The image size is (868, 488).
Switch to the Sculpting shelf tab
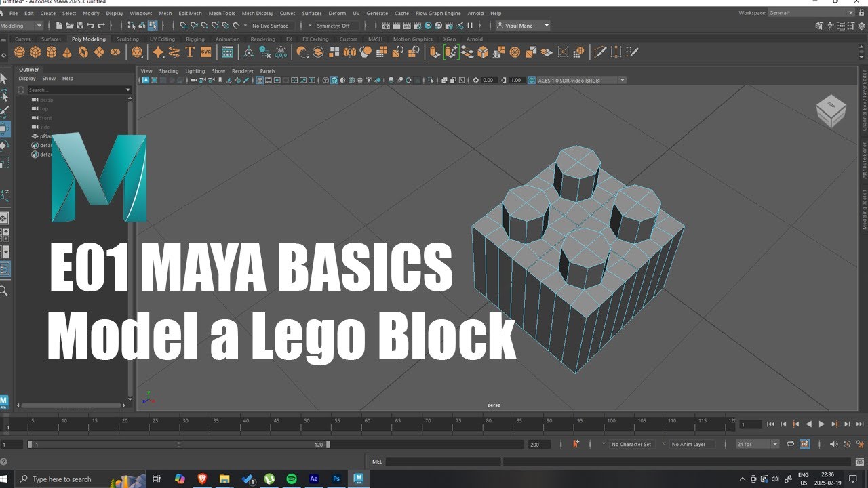pos(127,39)
